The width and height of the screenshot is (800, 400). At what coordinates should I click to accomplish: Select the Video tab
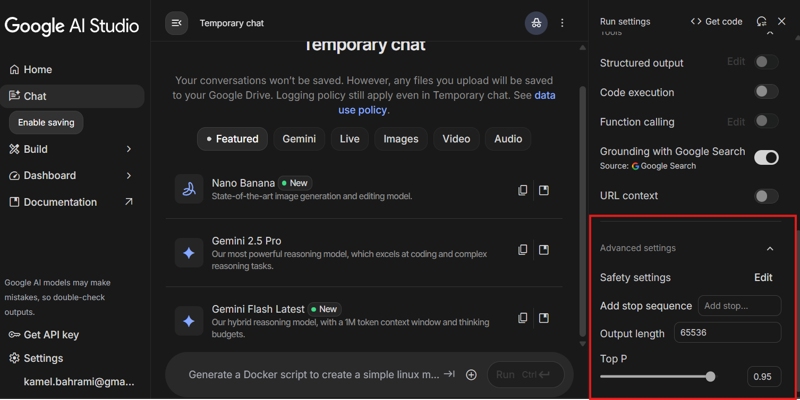456,139
